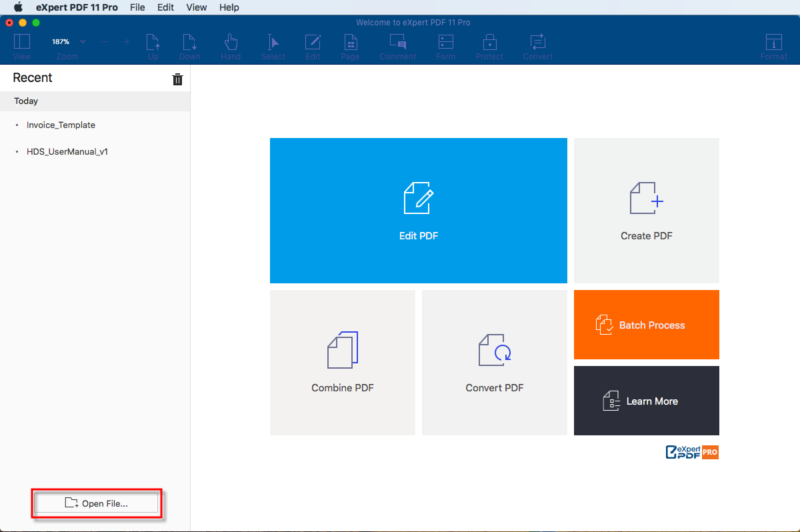The image size is (800, 532).
Task: Open the Page tool in toolbar
Action: pyautogui.click(x=350, y=42)
